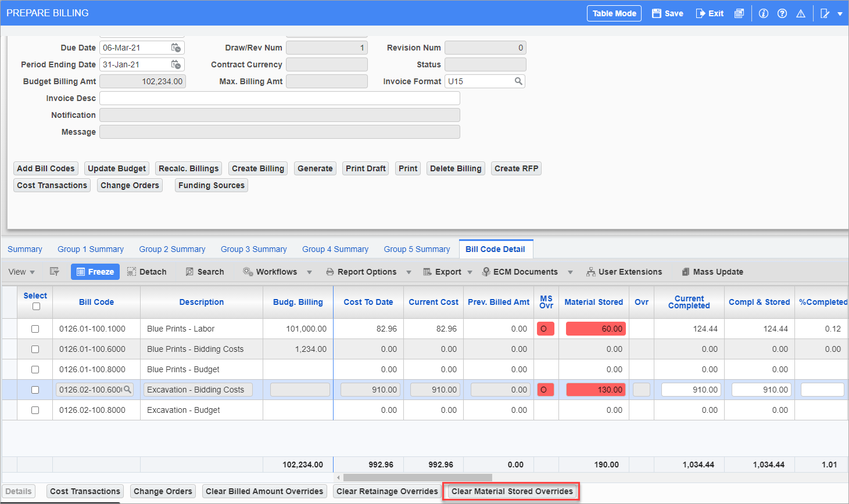The width and height of the screenshot is (849, 504).
Task: Check the row for Blue Prints - Labor
Action: 35,329
